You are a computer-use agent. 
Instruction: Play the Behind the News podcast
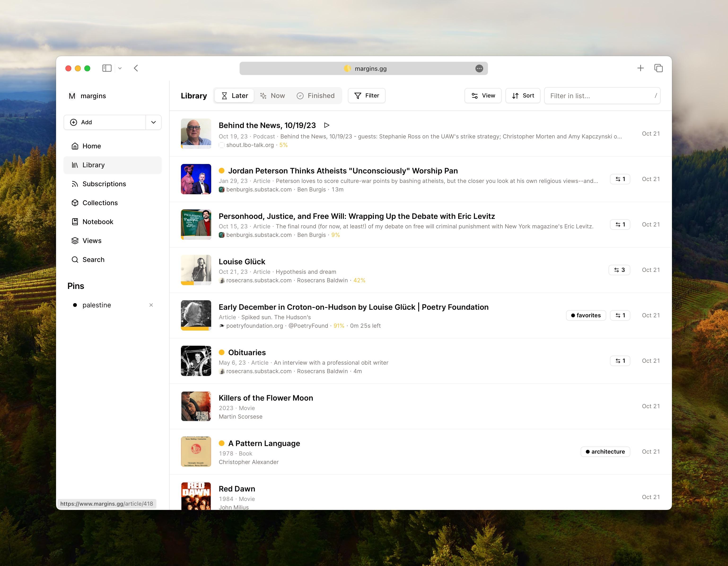pyautogui.click(x=327, y=125)
